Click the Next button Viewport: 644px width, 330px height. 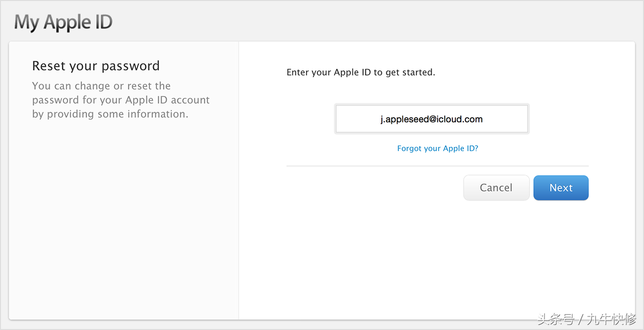[x=561, y=188]
